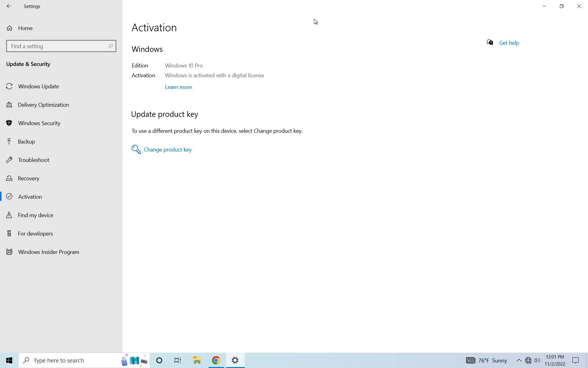This screenshot has width=588, height=368.
Task: Expand hidden system tray icons chevron
Action: (519, 360)
